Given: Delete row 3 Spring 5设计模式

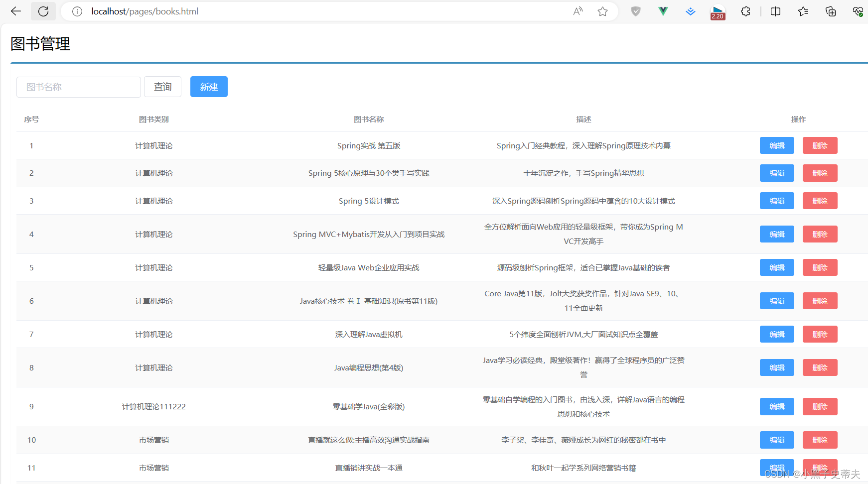Looking at the screenshot, I should pyautogui.click(x=820, y=201).
